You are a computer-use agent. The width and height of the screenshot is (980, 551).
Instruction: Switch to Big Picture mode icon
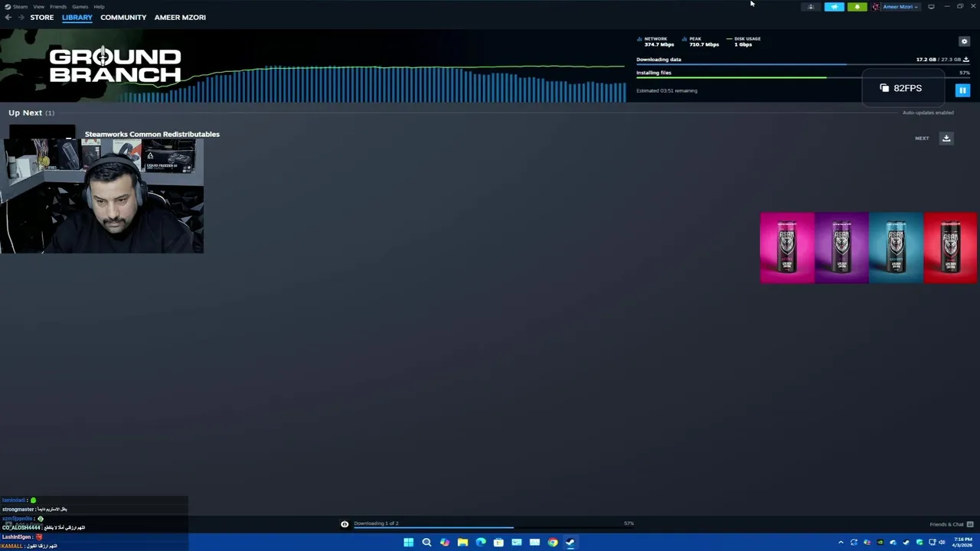931,7
